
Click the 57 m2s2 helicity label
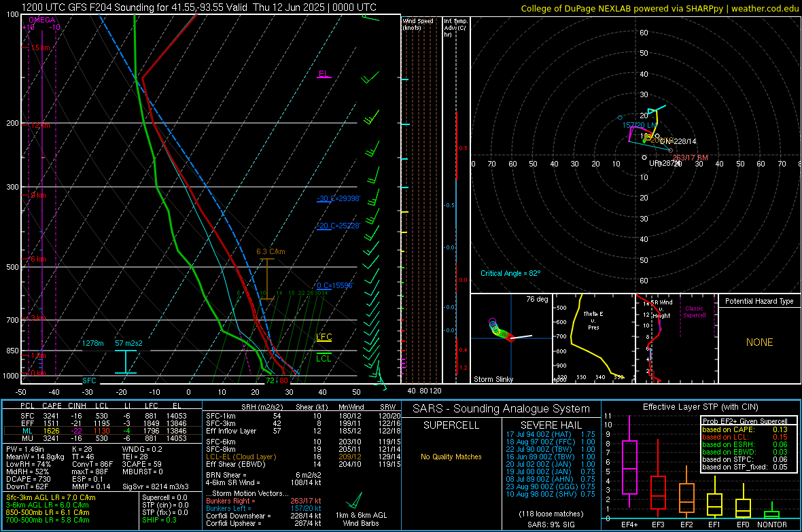click(128, 343)
